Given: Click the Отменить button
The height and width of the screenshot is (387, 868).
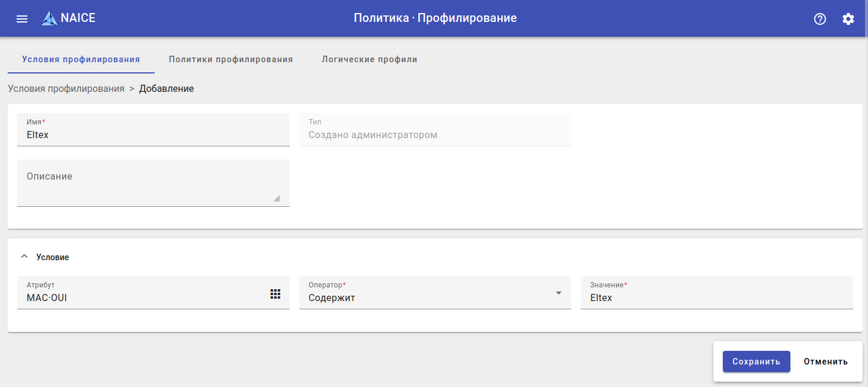Looking at the screenshot, I should tap(825, 362).
